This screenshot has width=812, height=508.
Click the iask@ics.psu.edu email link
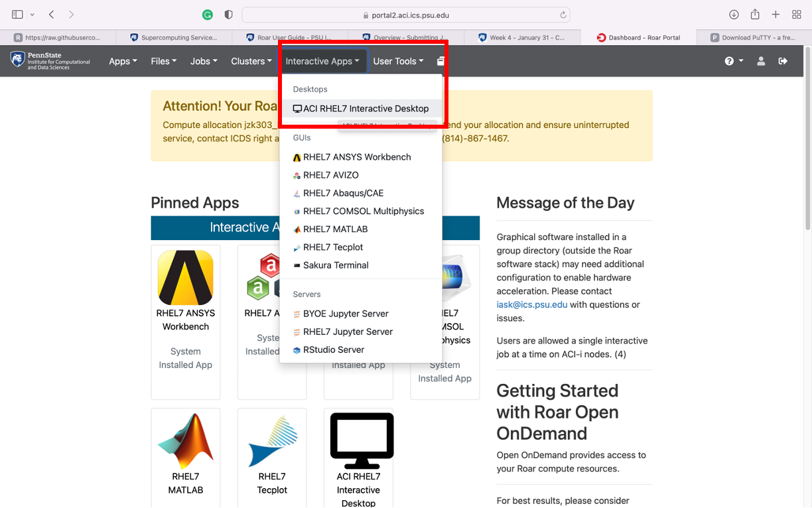532,304
